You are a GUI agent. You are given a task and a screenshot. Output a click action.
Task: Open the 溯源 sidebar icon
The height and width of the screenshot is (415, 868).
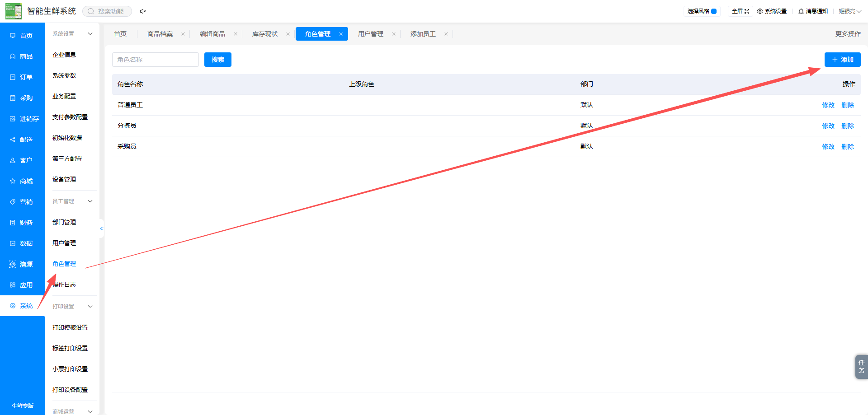[x=13, y=264]
